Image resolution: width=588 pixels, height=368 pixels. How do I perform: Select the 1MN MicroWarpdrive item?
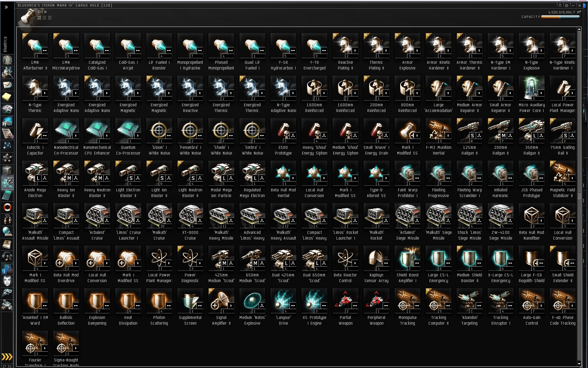[66, 52]
